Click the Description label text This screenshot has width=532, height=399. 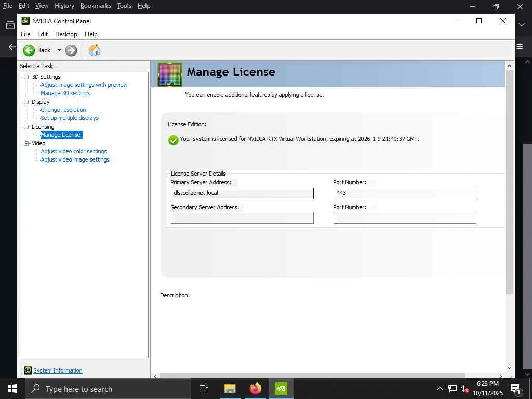(x=175, y=295)
